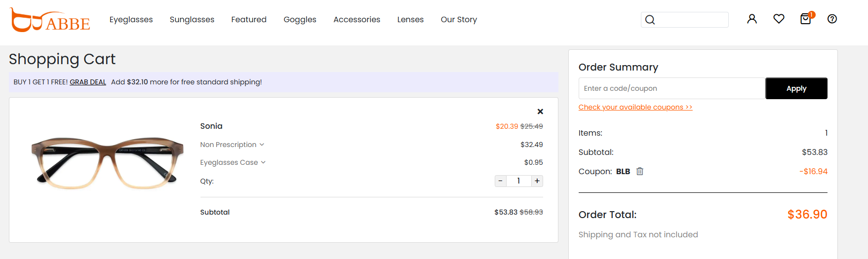Viewport: 868px width, 259px height.
Task: Open the Lenses menu
Action: coord(410,19)
